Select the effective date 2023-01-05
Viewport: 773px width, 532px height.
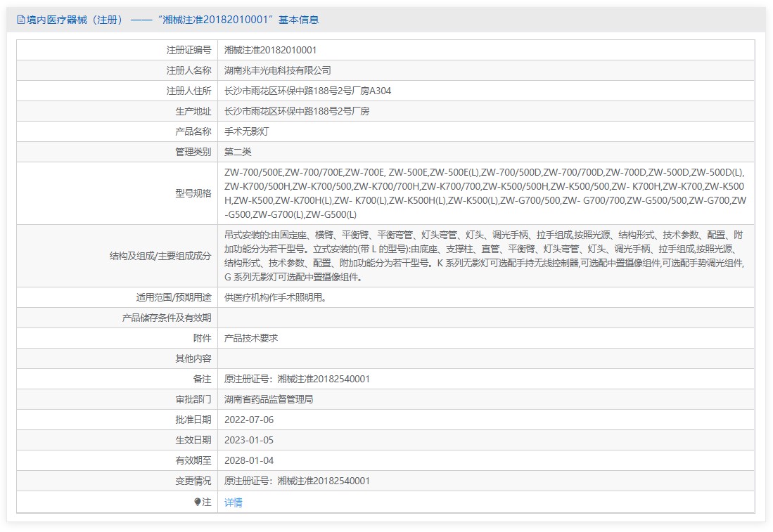(x=249, y=440)
